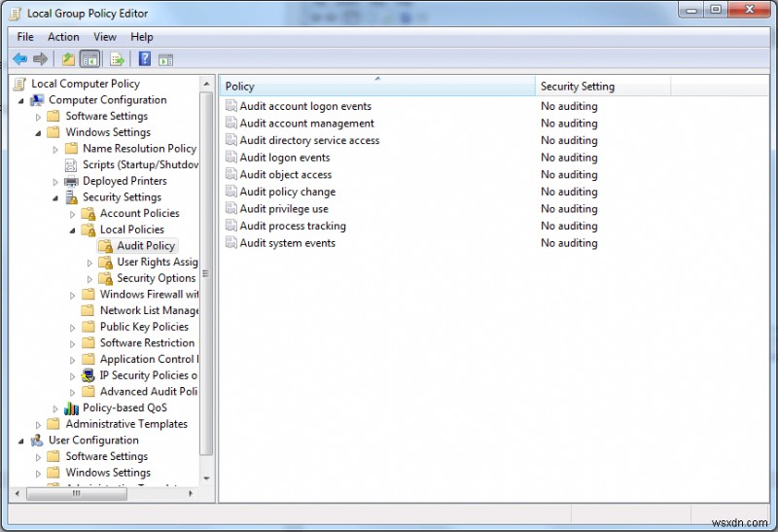Click 'No auditing' for Audit system events
Image resolution: width=778 pixels, height=532 pixels.
point(569,243)
